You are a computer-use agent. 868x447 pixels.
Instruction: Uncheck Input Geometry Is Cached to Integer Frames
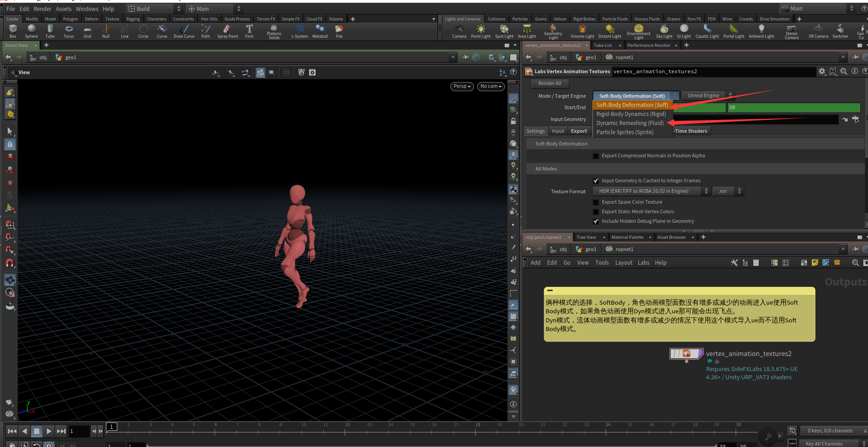click(596, 181)
